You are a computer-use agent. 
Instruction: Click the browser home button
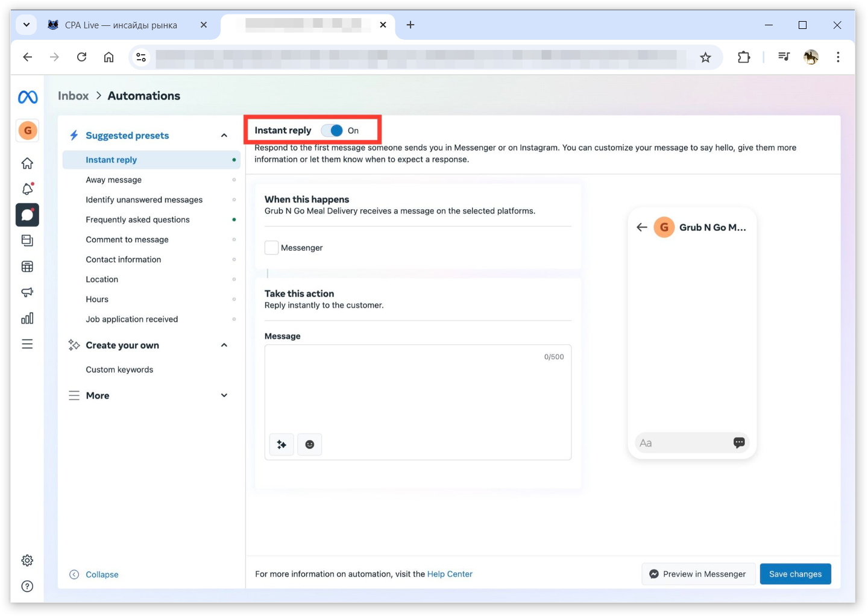(108, 57)
